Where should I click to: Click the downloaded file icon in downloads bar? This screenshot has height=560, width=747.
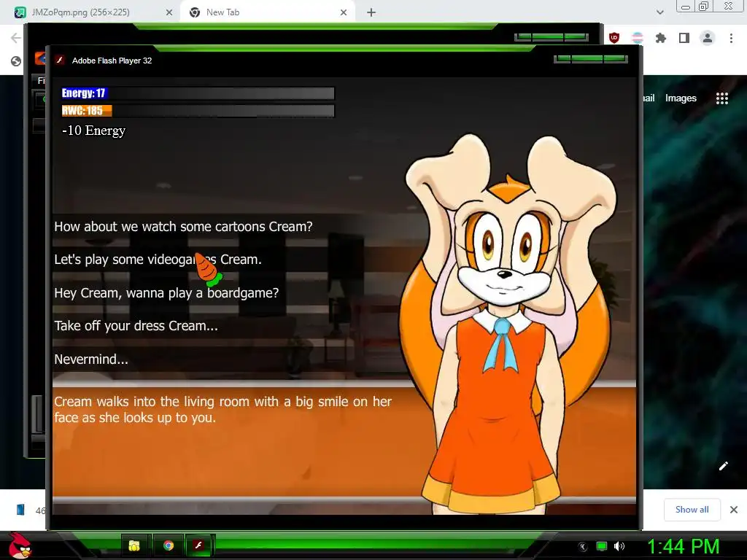tap(20, 510)
